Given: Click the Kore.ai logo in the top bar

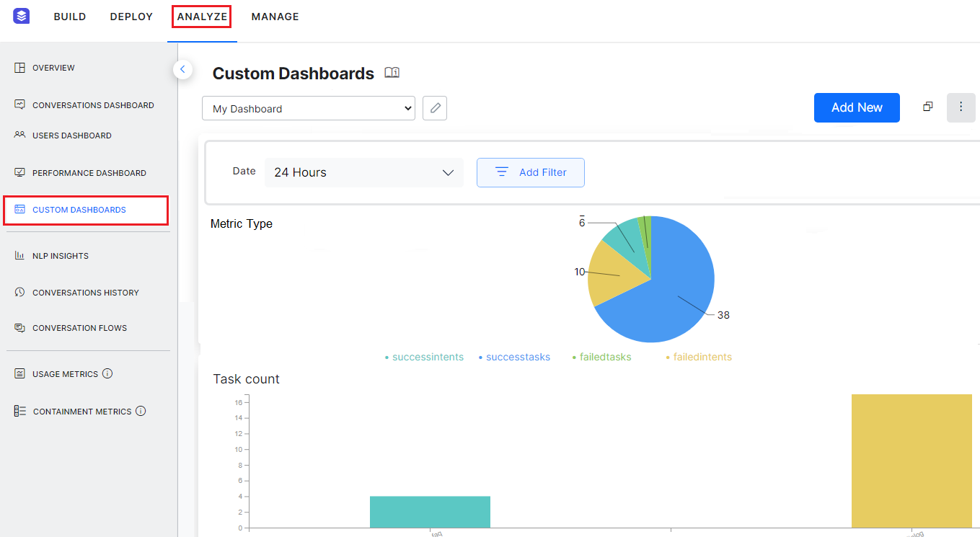Looking at the screenshot, I should tap(20, 15).
